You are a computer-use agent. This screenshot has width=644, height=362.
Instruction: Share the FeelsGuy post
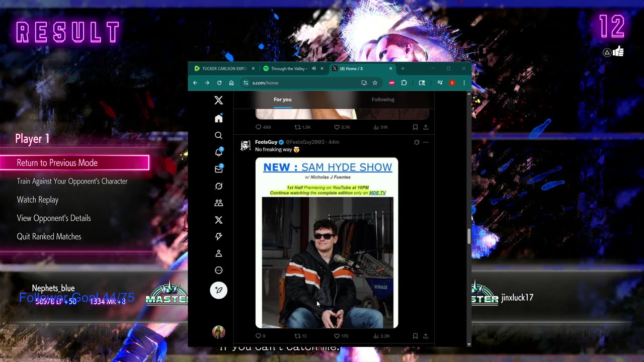pos(426,336)
